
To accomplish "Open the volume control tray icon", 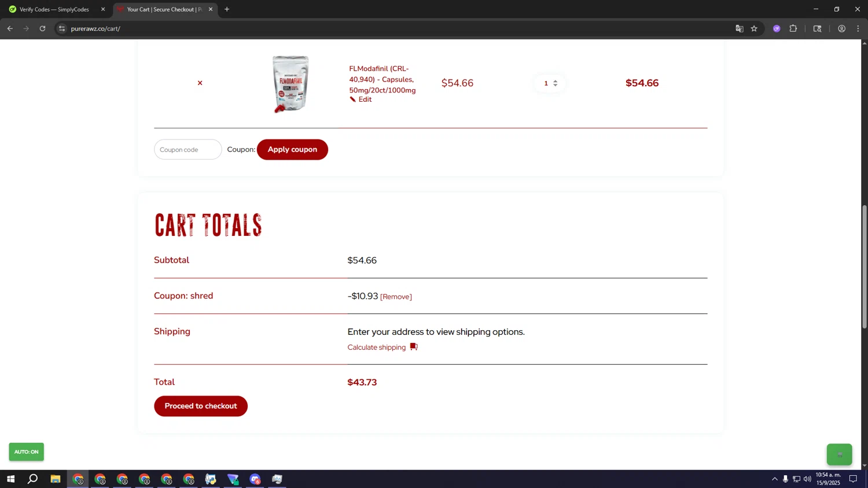I will pos(807,479).
